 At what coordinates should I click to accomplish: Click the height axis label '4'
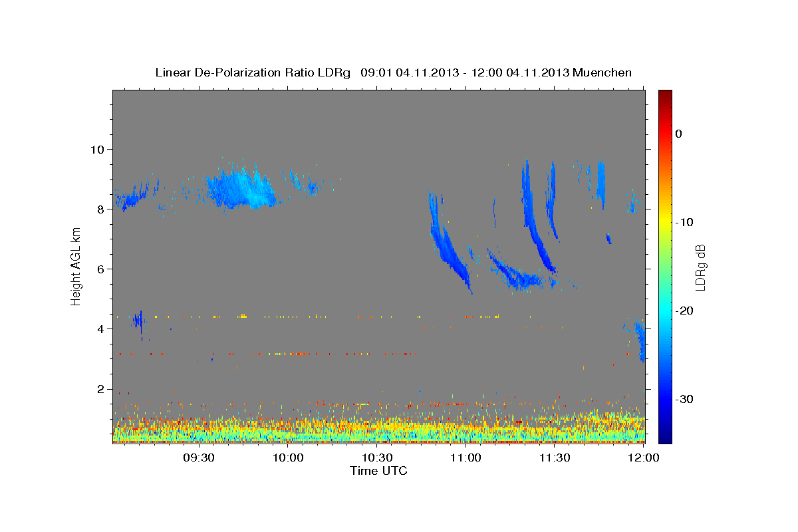click(x=102, y=329)
